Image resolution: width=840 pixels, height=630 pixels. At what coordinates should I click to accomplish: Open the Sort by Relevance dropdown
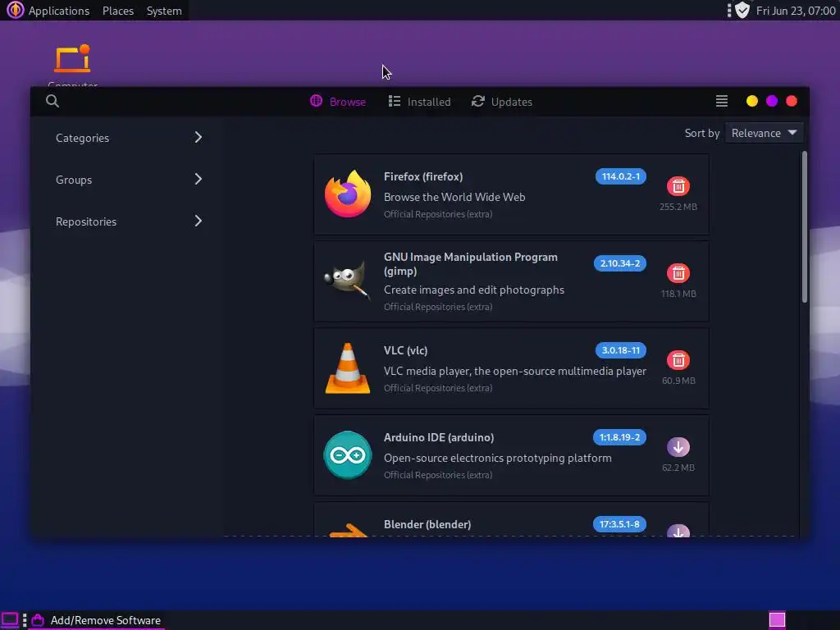[764, 133]
